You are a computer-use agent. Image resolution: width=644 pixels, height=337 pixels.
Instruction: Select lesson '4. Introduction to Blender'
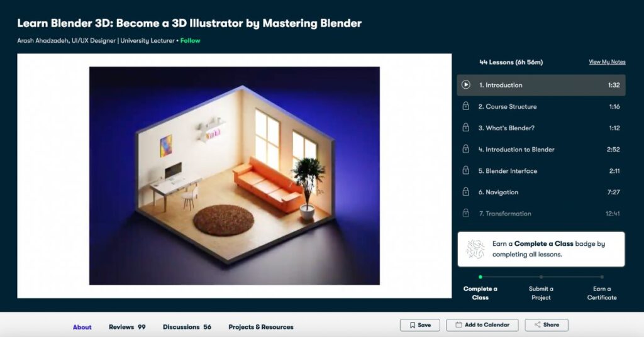pos(541,150)
